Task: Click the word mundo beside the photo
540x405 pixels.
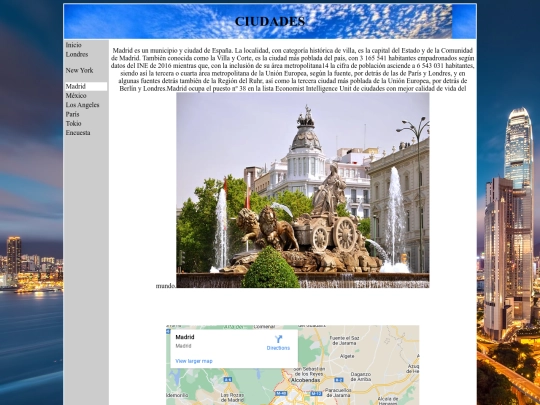Action: click(x=166, y=286)
